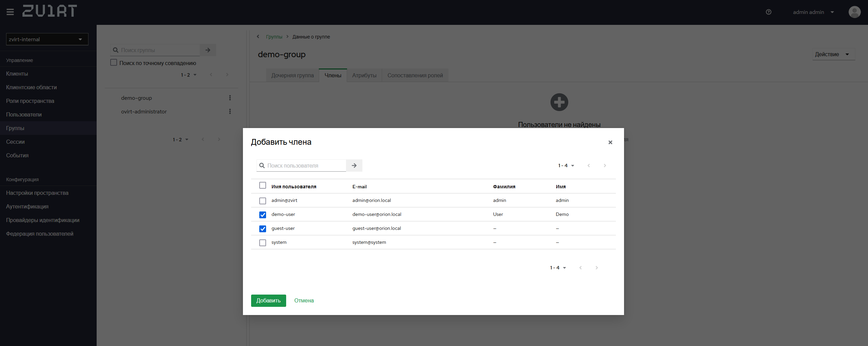Click the user search arrow button
This screenshot has height=346, width=868.
click(354, 166)
